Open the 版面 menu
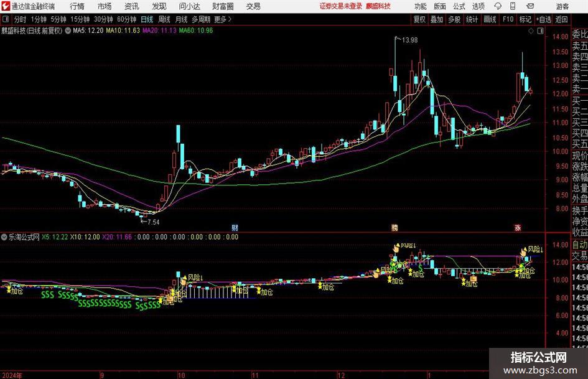 [439, 6]
